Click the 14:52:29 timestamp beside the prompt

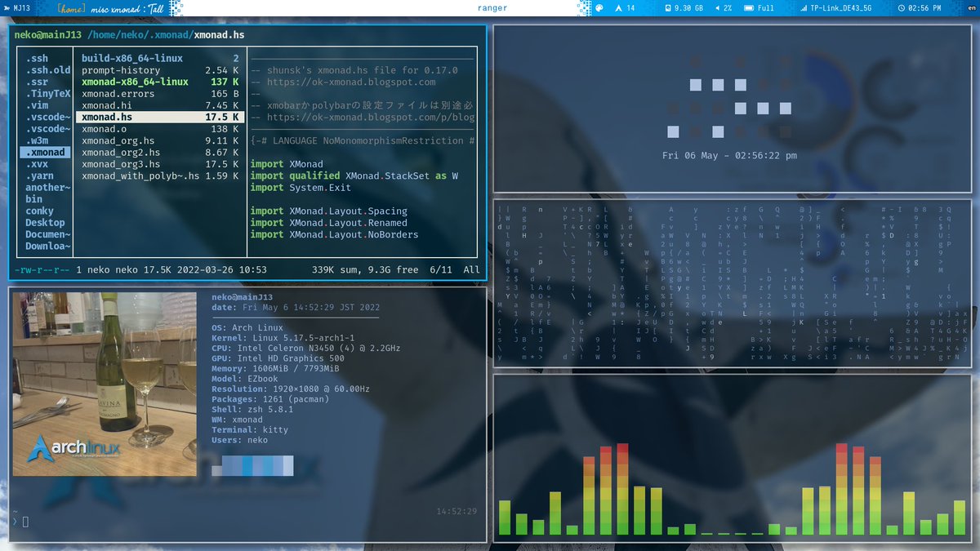(457, 511)
